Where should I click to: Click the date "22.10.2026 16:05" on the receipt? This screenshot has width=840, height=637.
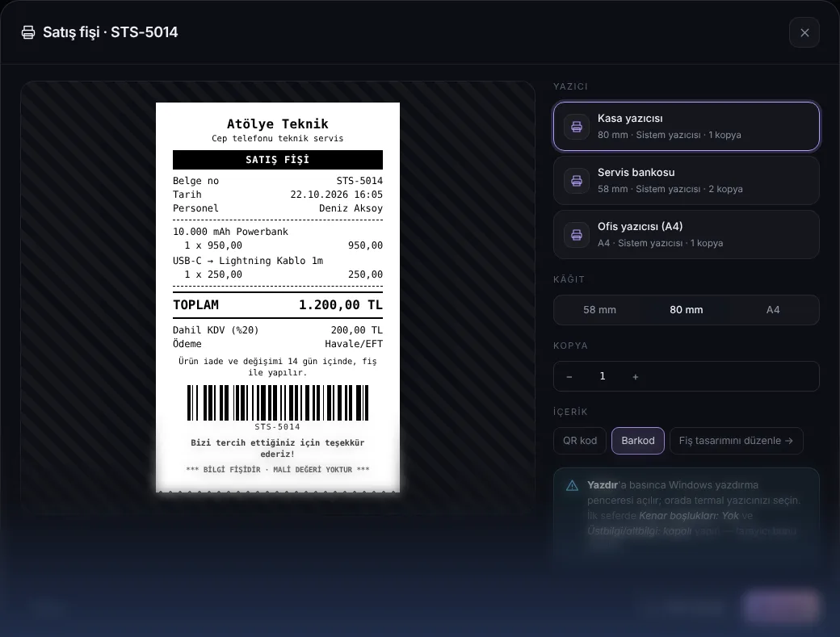[337, 195]
